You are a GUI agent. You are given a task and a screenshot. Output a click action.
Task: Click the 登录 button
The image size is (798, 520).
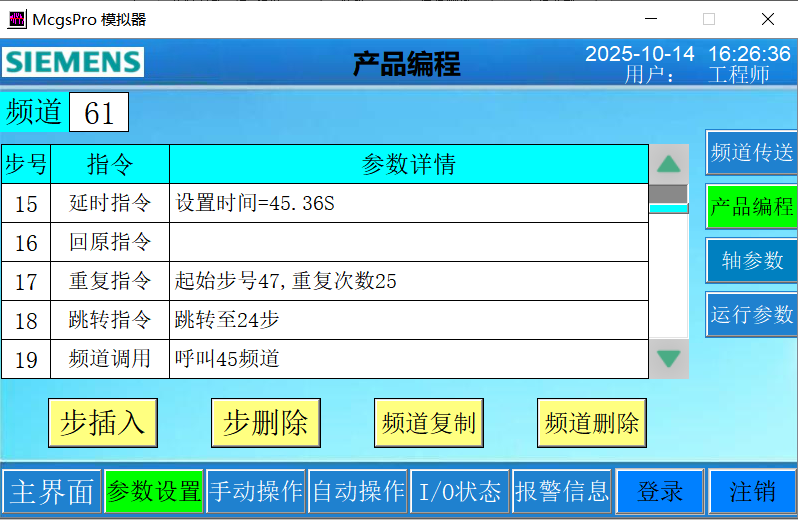660,492
